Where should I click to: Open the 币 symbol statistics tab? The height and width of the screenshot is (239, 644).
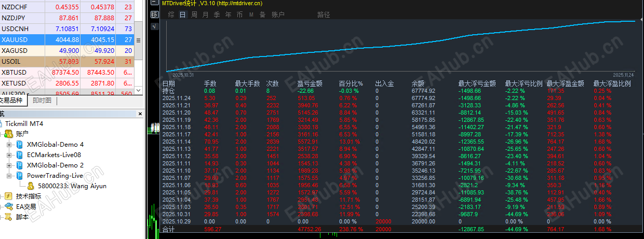coord(239,15)
